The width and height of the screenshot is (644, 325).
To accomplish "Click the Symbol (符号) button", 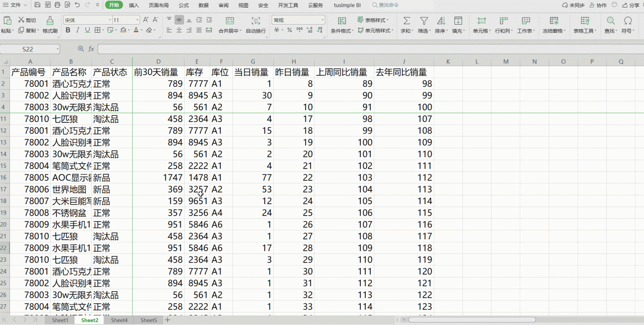I will pos(627,25).
